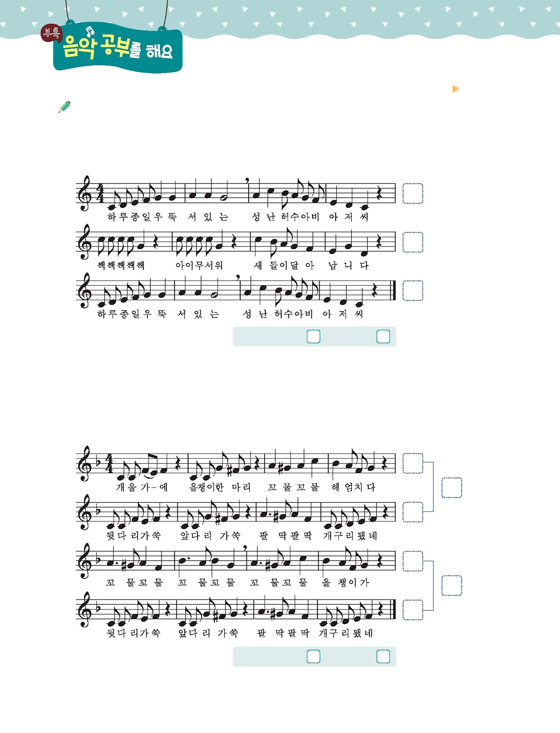Viewport: 560px width, 733px height.
Task: Click the treble clef on the 짹짹짹짹짹 staff
Action: point(86,242)
